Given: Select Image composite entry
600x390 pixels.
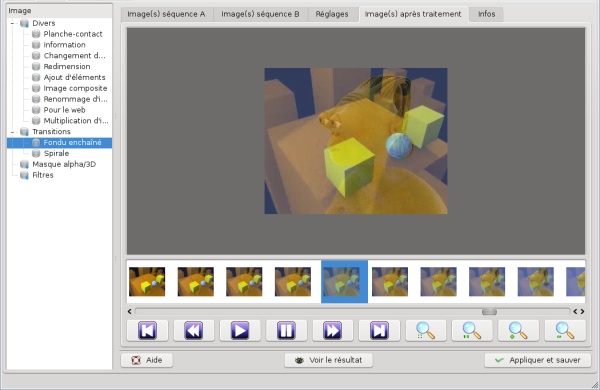Looking at the screenshot, I should click(75, 88).
